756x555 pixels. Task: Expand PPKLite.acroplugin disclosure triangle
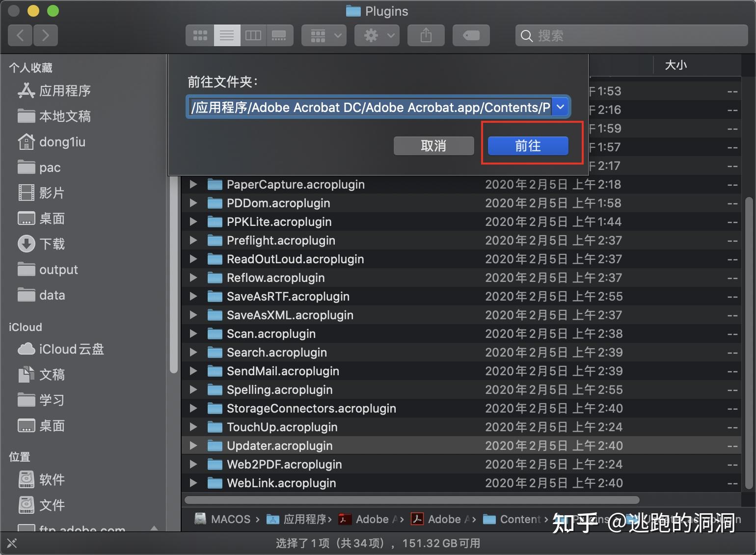pyautogui.click(x=193, y=222)
